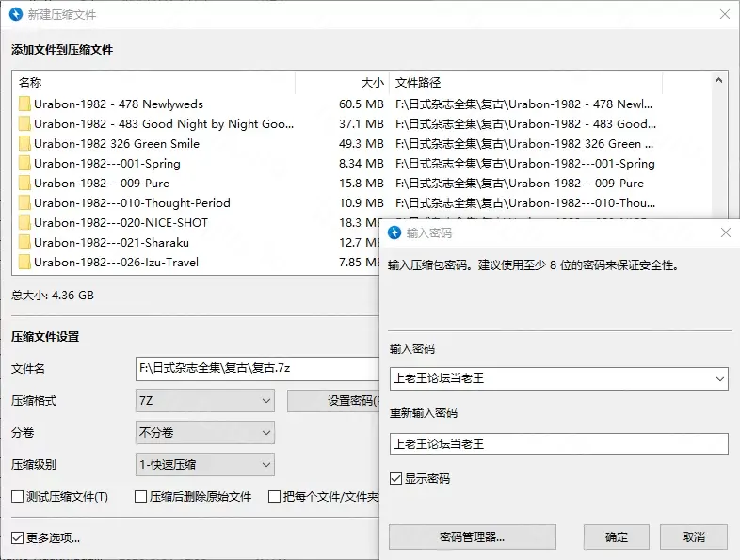The height and width of the screenshot is (560, 740).
Task: Expand the 分卷 不分卷 dropdown
Action: pos(205,433)
